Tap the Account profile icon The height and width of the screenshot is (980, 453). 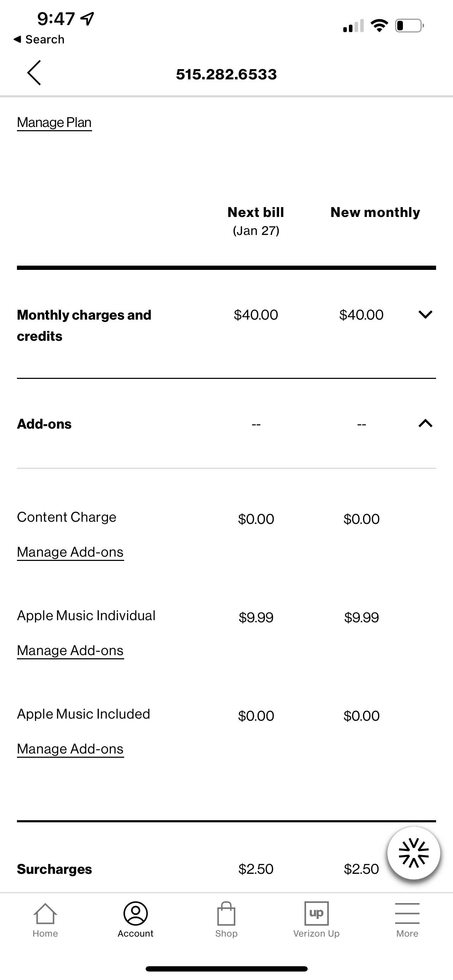coord(135,914)
